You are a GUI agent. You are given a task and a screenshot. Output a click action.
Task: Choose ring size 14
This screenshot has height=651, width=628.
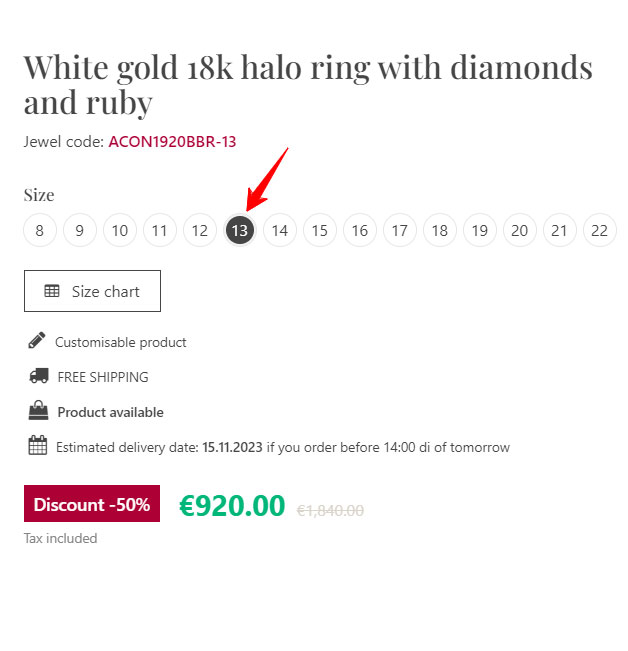(x=280, y=230)
